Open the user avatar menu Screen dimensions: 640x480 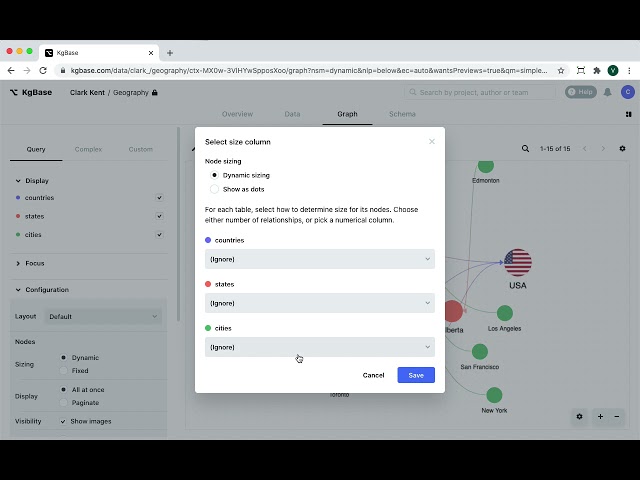tap(628, 92)
